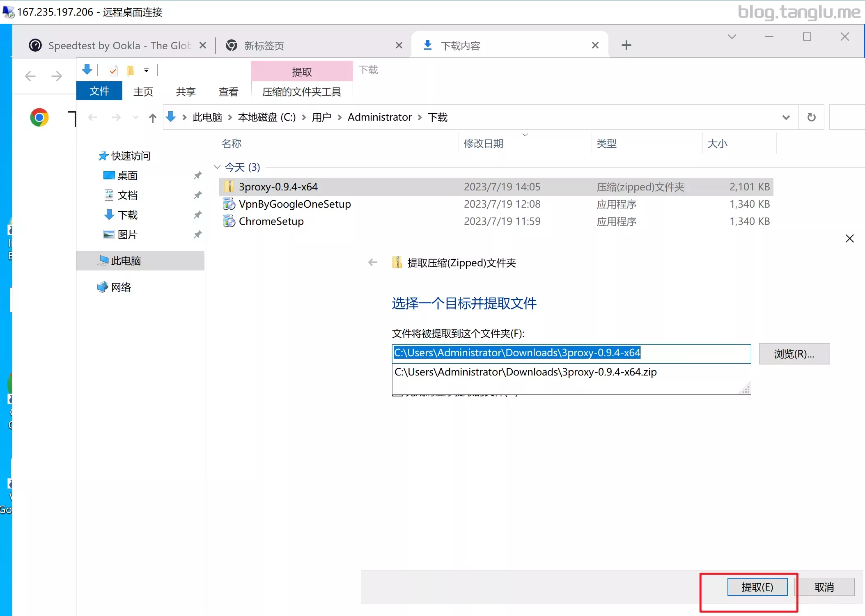Click the back arrow in extract wizard
This screenshot has height=616, width=865.
373,263
